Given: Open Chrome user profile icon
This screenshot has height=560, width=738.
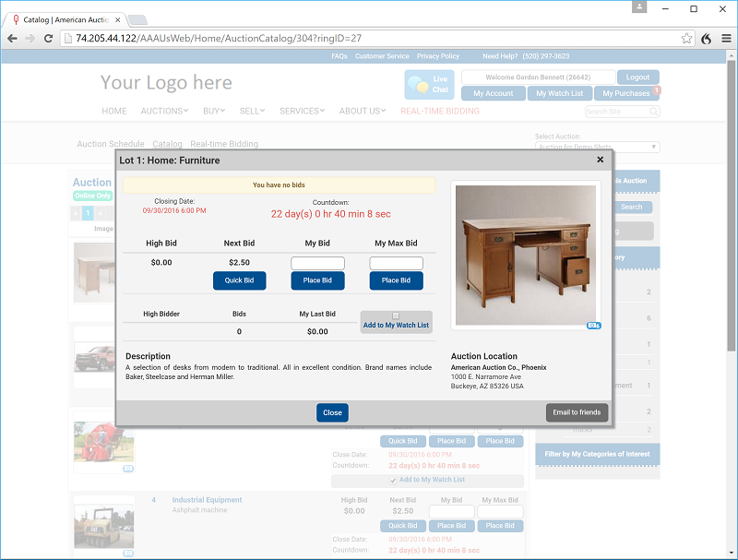Looking at the screenshot, I should point(639,7).
